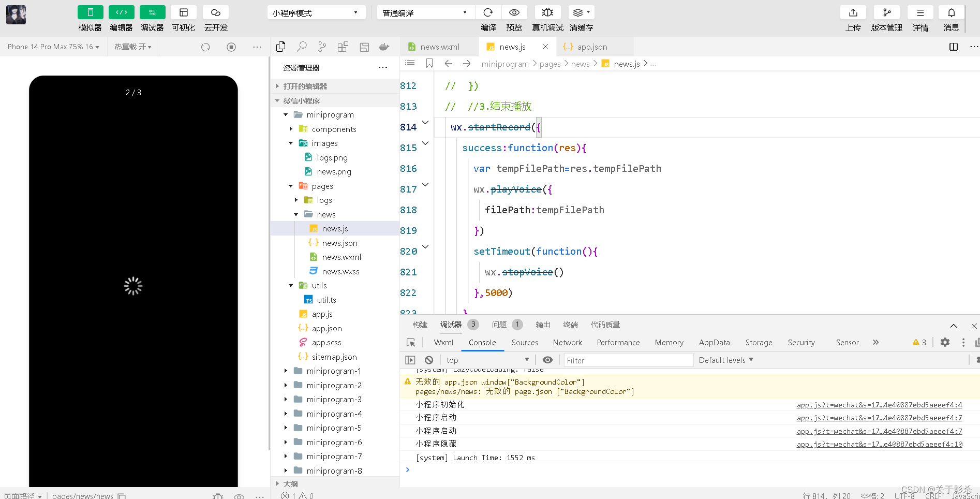Screen dimensions: 980x499
Task: Open real device debugging (真机调试)
Action: pyautogui.click(x=547, y=12)
